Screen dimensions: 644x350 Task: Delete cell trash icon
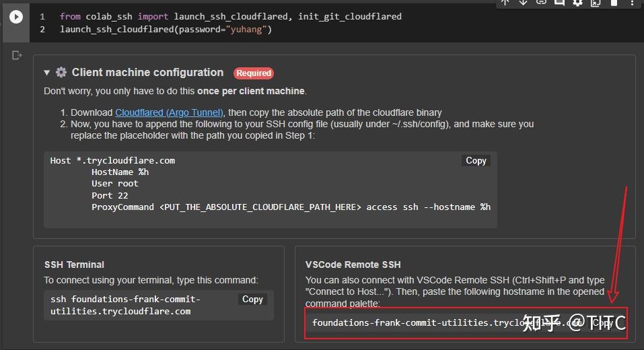pyautogui.click(x=614, y=3)
